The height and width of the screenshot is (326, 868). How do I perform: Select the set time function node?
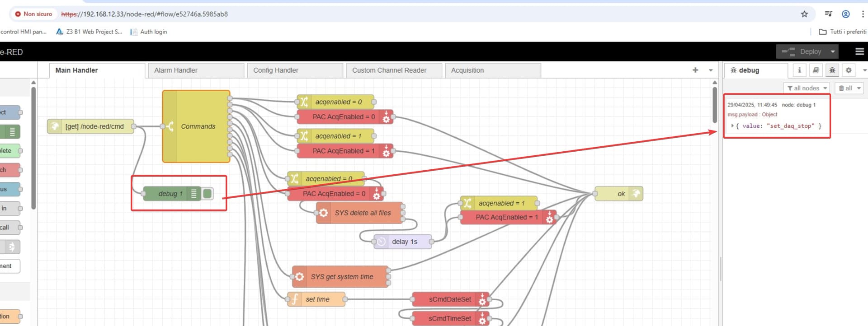(x=316, y=299)
